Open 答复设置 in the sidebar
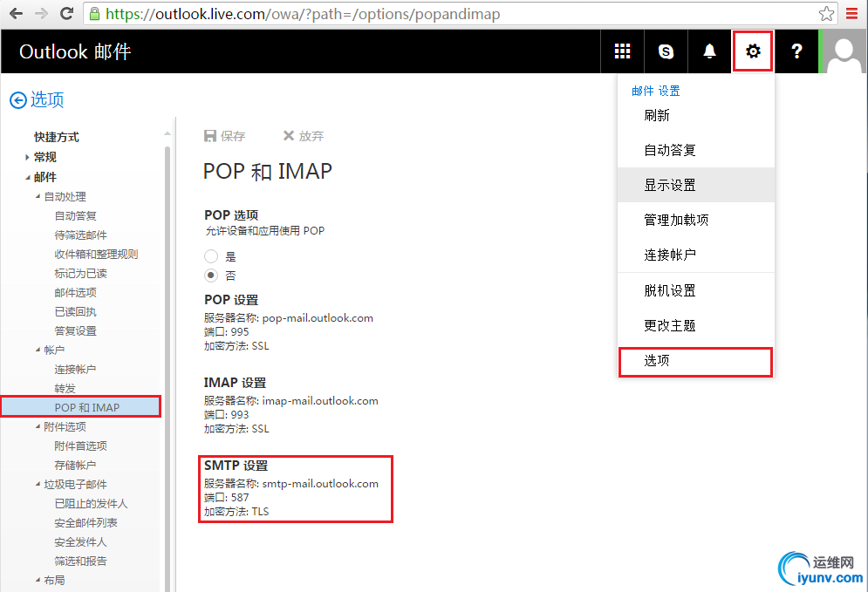 coord(75,330)
